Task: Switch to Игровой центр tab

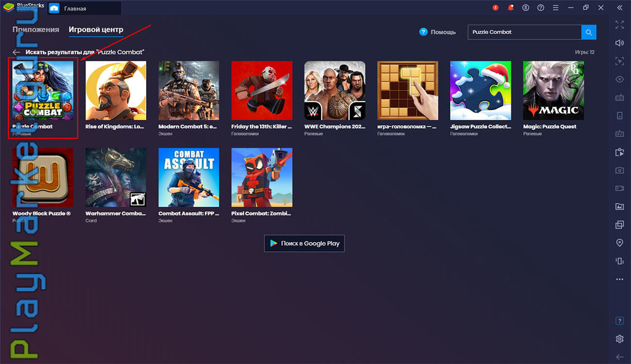Action: coord(96,30)
